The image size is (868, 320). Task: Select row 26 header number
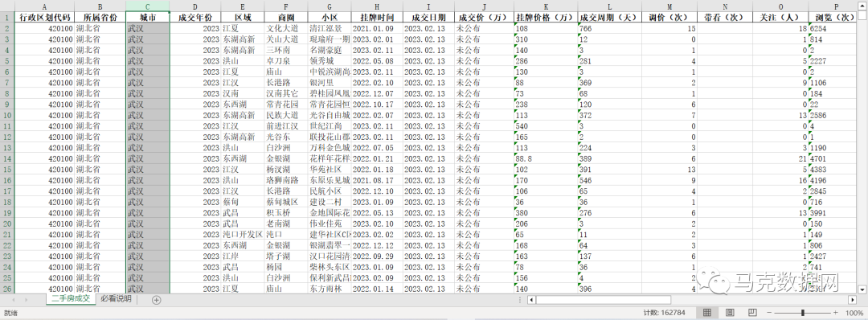6,289
